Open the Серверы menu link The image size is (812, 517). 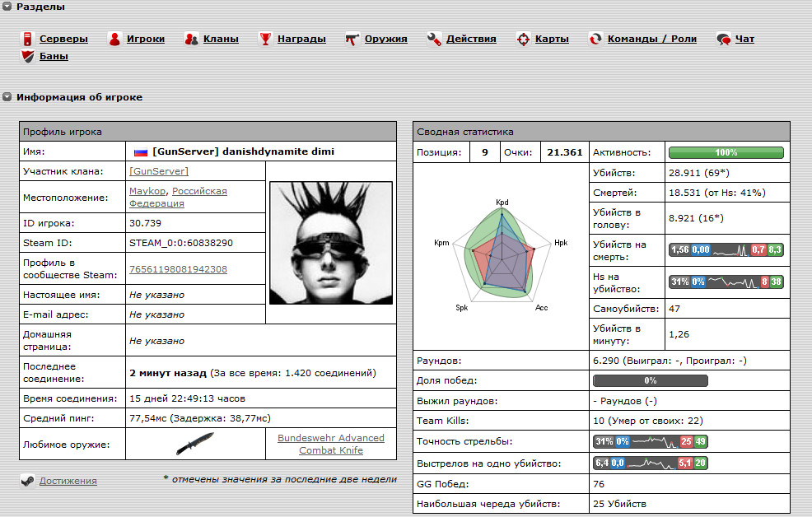(63, 39)
